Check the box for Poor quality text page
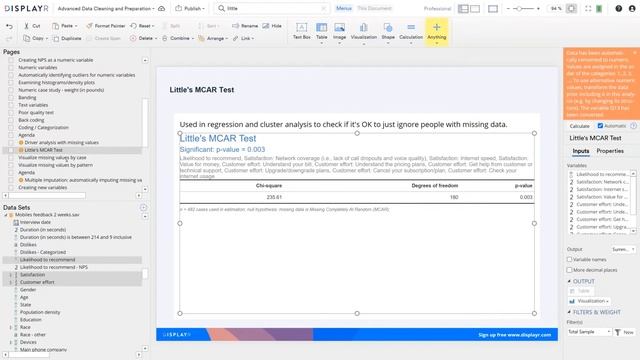Screen dimensions: 640x360 pyautogui.click(x=11, y=113)
